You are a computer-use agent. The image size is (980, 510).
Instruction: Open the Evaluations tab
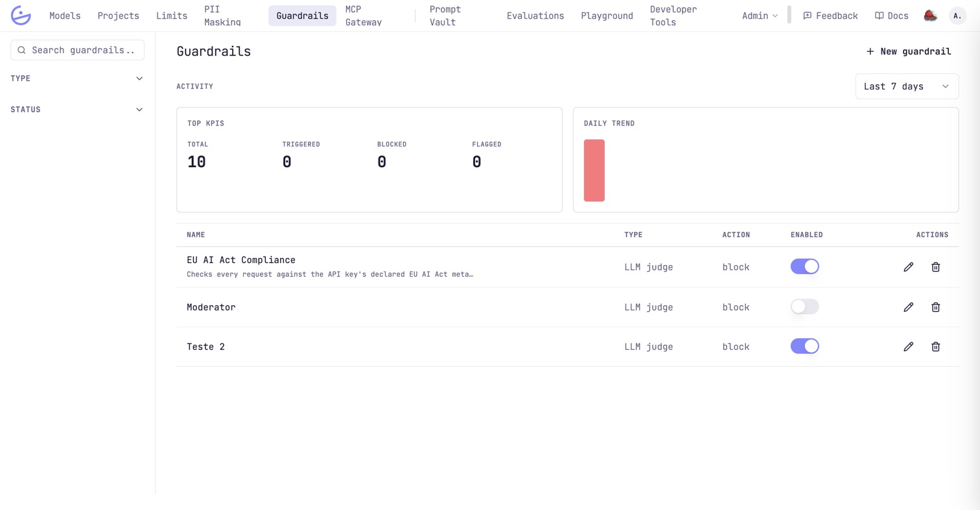[x=535, y=16]
